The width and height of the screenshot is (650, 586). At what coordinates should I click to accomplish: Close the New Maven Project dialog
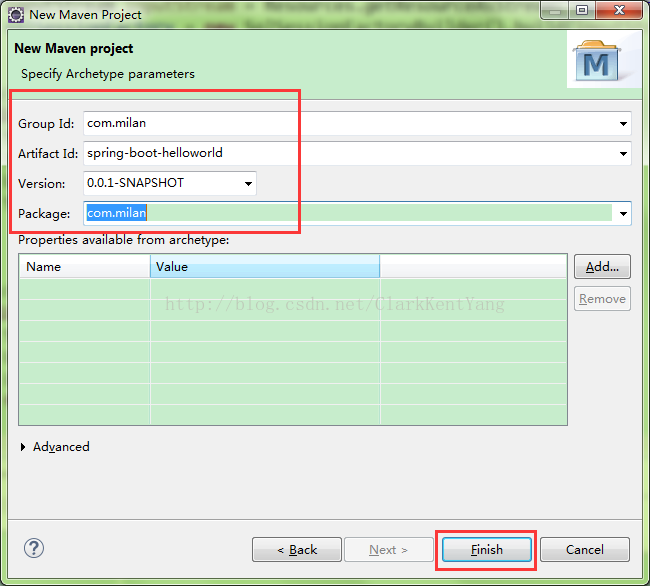coord(619,10)
